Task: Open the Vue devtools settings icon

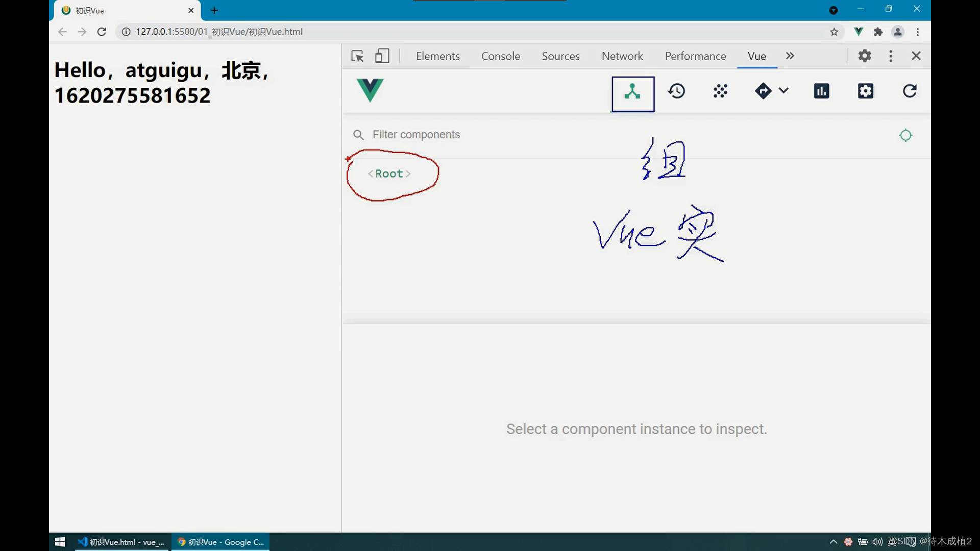Action: (x=866, y=91)
